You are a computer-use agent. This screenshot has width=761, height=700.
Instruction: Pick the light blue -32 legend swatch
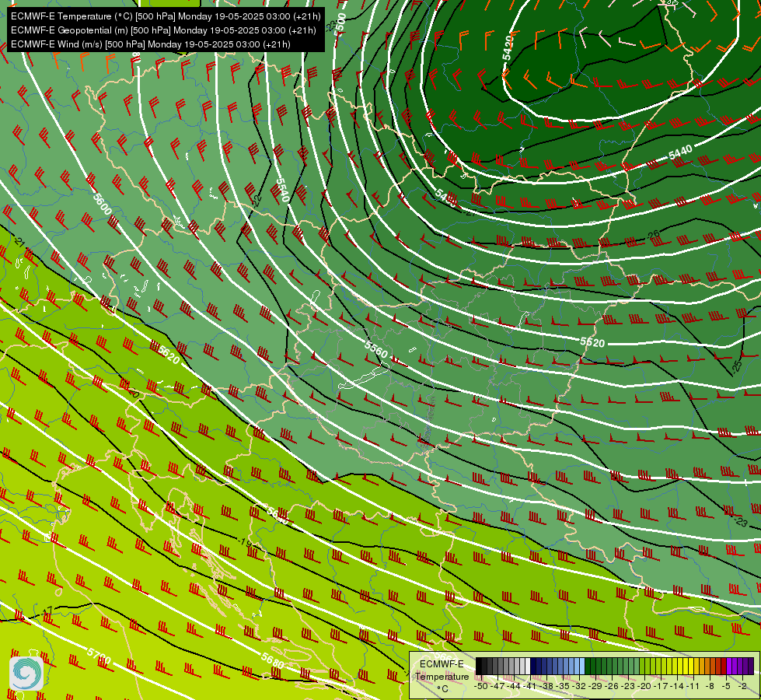tap(582, 666)
